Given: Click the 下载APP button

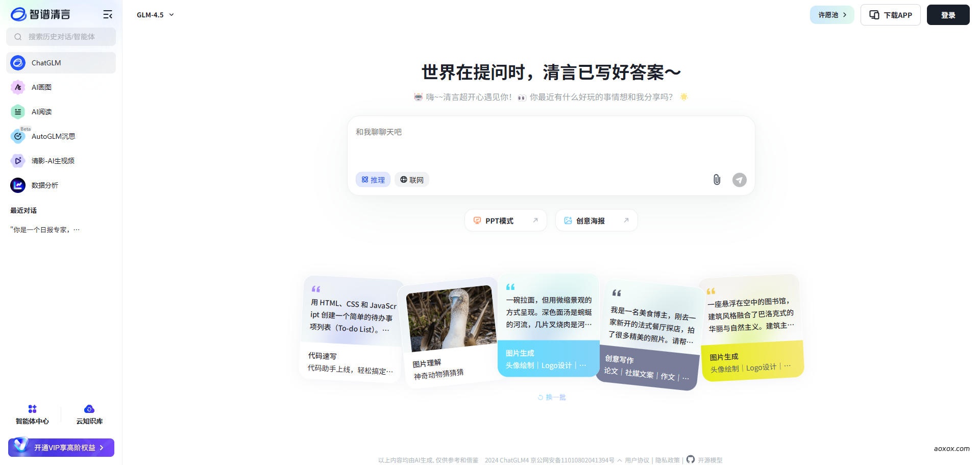Looking at the screenshot, I should point(890,14).
